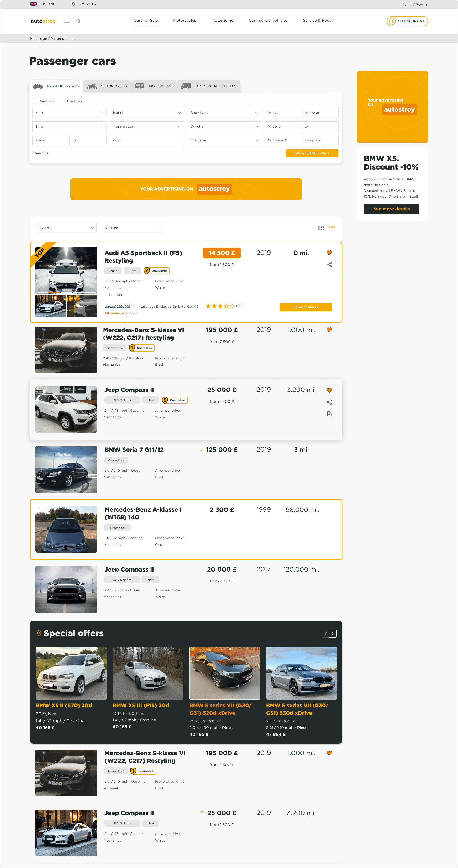Screen dimensions: 458x868
Task: Click the autostroy logo
Action: (43, 21)
